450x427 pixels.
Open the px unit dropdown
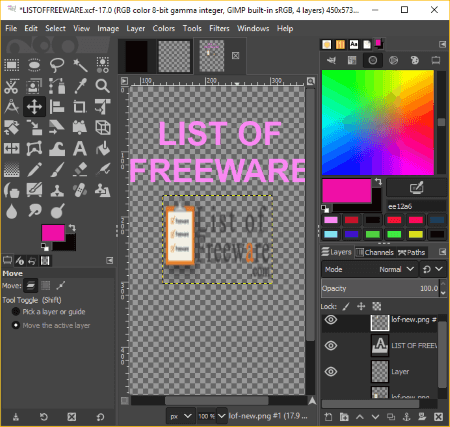pos(180,416)
